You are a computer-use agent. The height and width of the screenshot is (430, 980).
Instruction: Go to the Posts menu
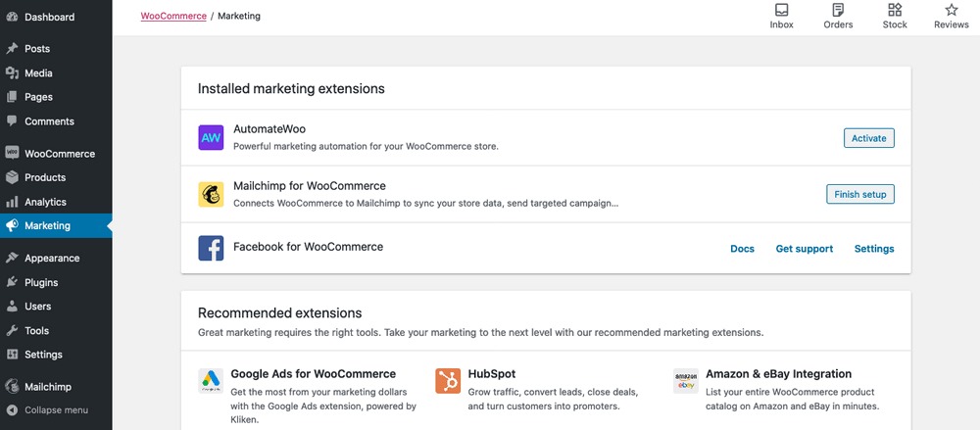click(37, 49)
